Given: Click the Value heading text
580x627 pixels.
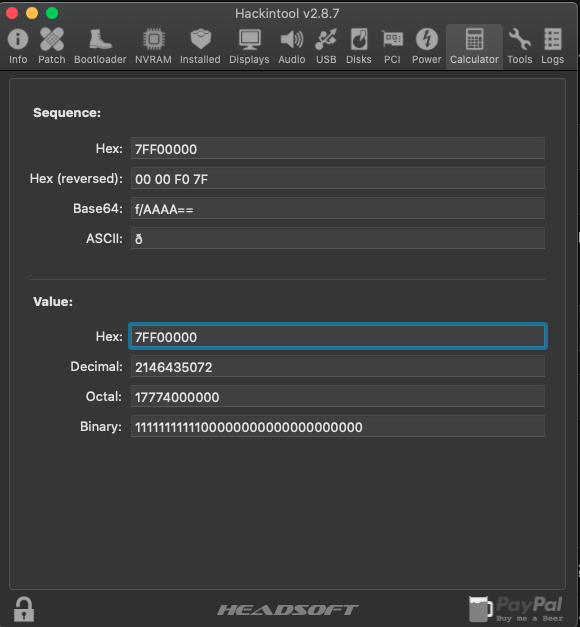Looking at the screenshot, I should (x=53, y=302).
